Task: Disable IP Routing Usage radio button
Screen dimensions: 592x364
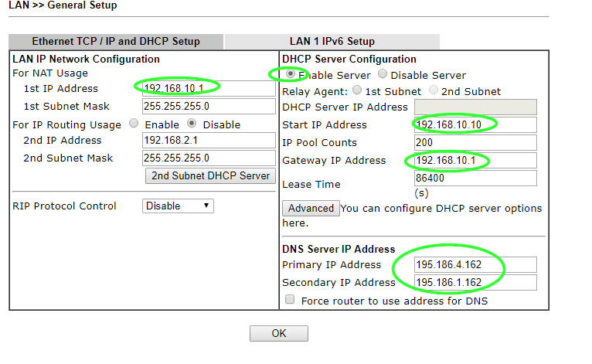Action: click(192, 124)
